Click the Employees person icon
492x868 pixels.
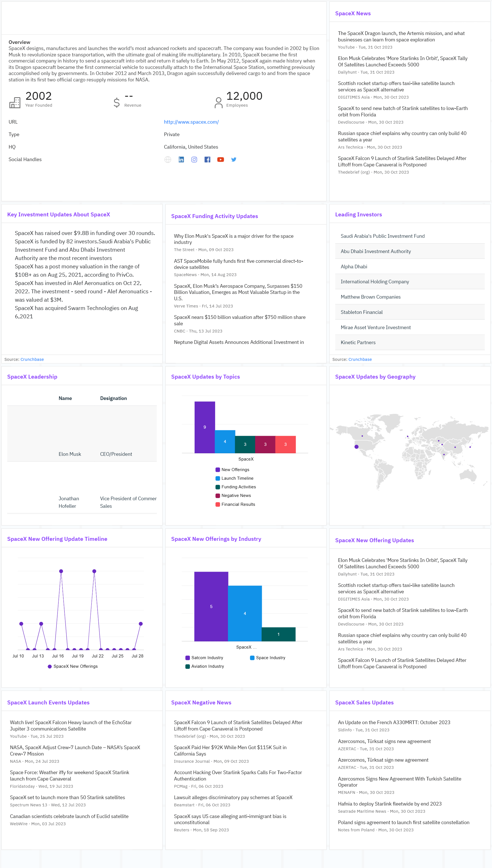pos(219,103)
